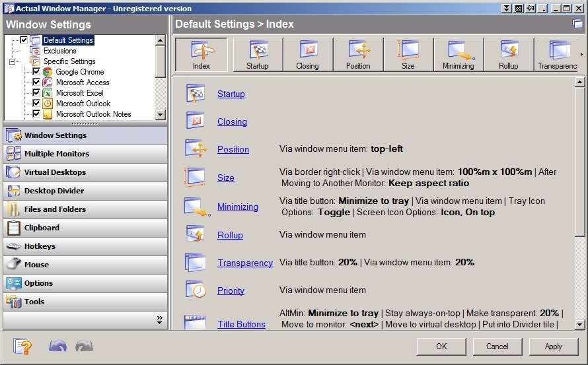Screen dimensions: 588x365
Task: Open the Multiple Monitors section
Action: click(85, 154)
